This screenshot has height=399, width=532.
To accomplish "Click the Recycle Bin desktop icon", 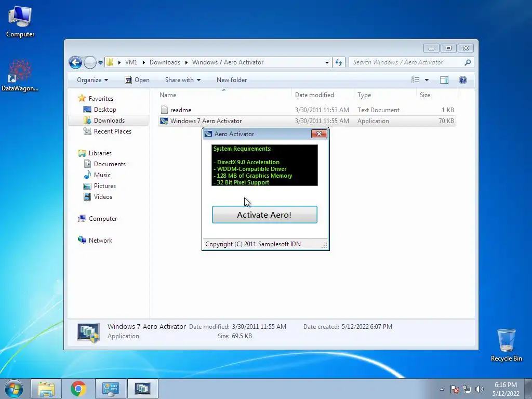I will [x=506, y=345].
